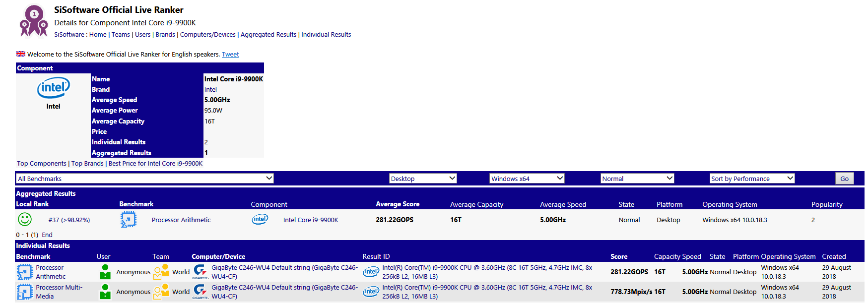Open GigaByte C246-WU4 device link, Multi-Media row
This screenshot has height=303, width=868.
[x=284, y=292]
